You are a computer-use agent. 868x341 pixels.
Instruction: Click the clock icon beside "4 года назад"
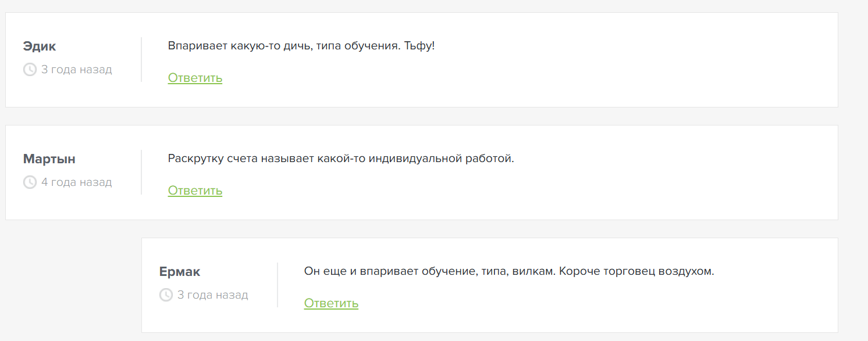coord(30,182)
